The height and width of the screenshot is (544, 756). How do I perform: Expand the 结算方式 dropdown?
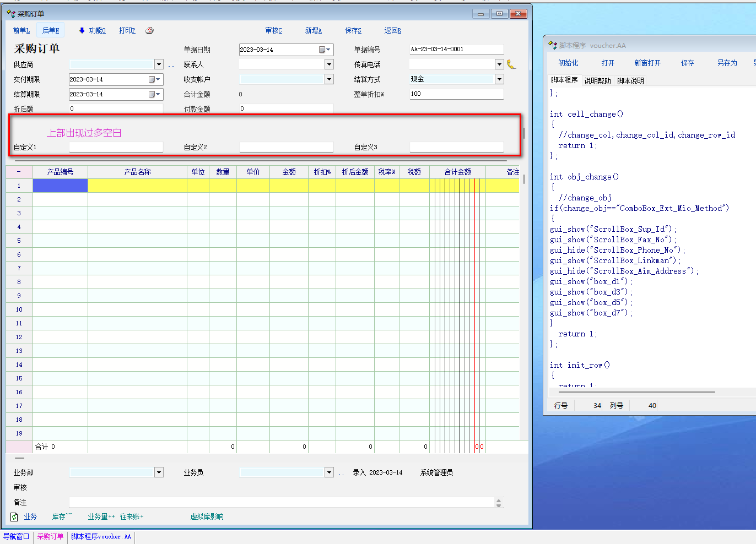point(499,79)
